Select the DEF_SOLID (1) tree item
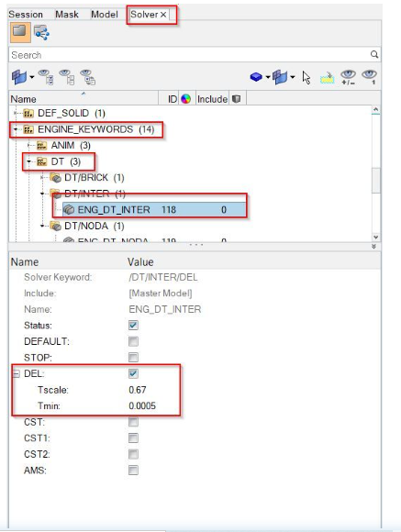This screenshot has width=401, height=532. (72, 113)
